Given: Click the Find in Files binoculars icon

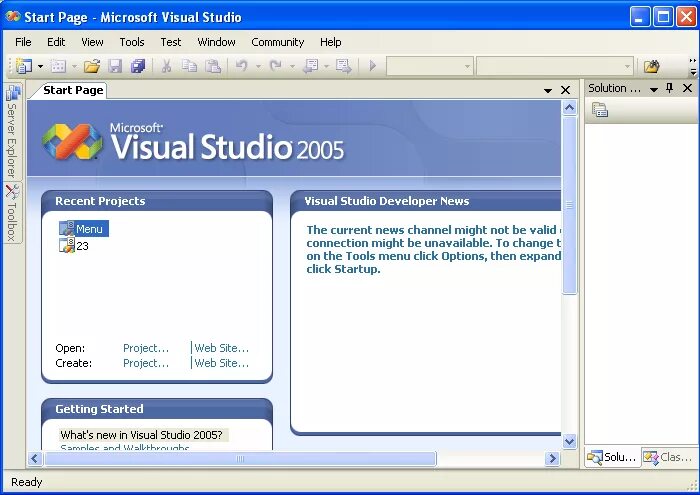Looking at the screenshot, I should click(x=652, y=67).
